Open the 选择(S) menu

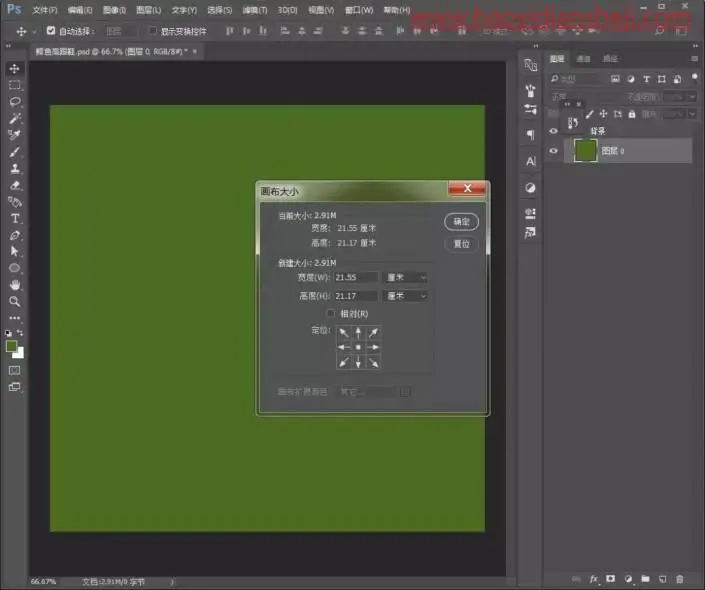click(219, 10)
